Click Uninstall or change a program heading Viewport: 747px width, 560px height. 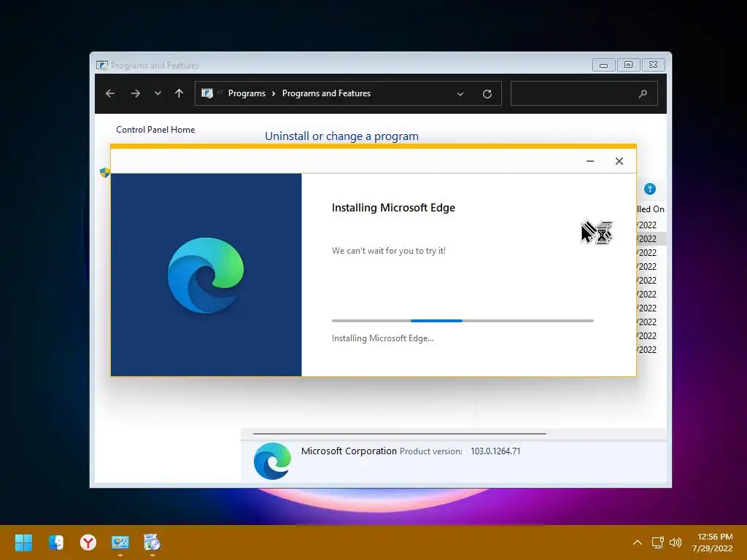pos(341,136)
